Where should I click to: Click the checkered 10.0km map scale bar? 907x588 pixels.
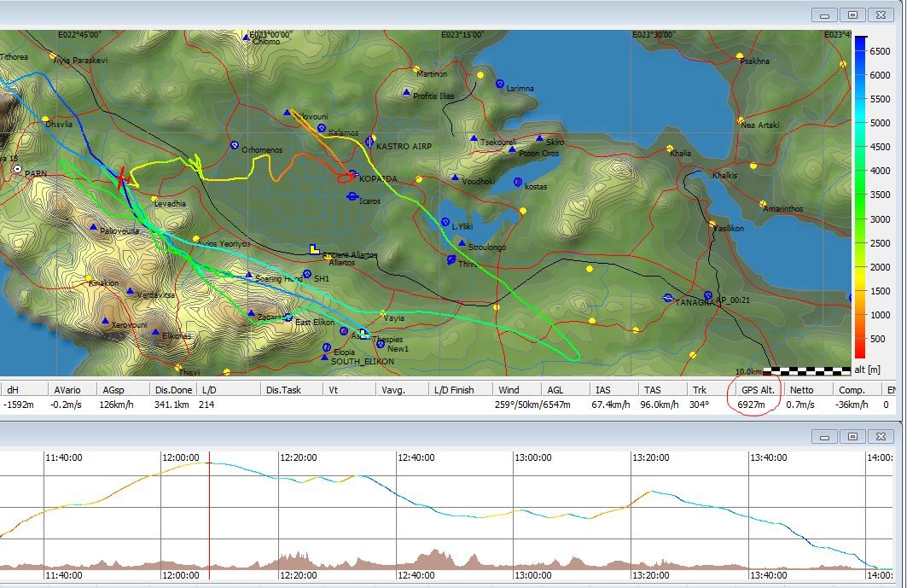(807, 371)
